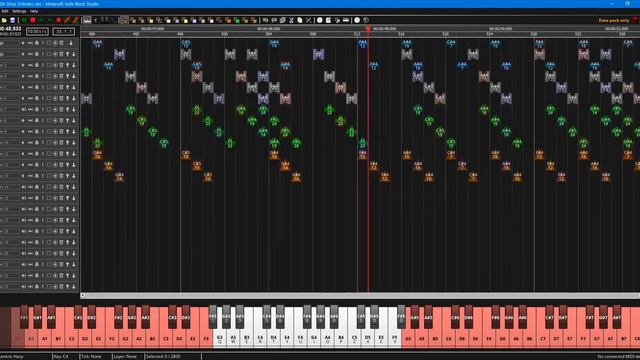Click the Paste icon in the toolbar
This screenshot has height=360, width=640.
point(300,20)
